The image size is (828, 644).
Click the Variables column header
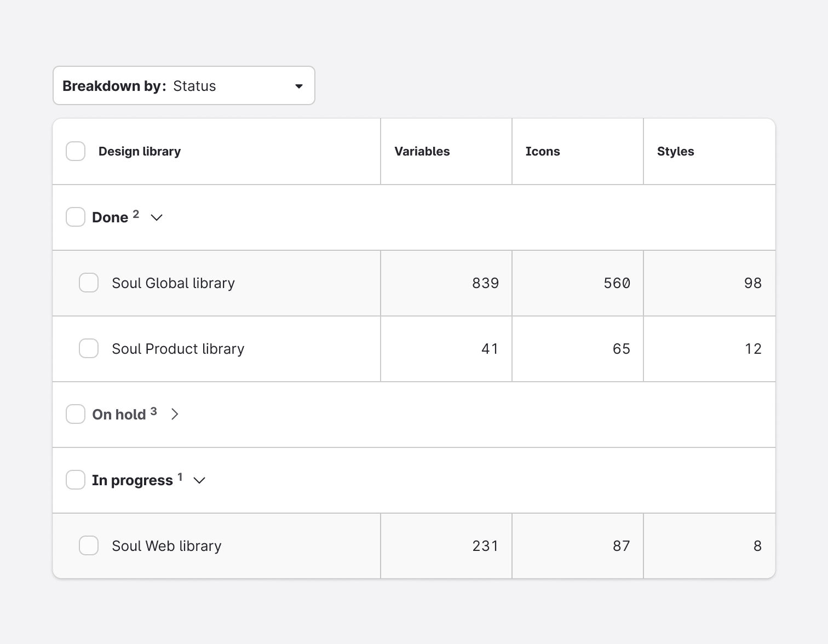422,152
